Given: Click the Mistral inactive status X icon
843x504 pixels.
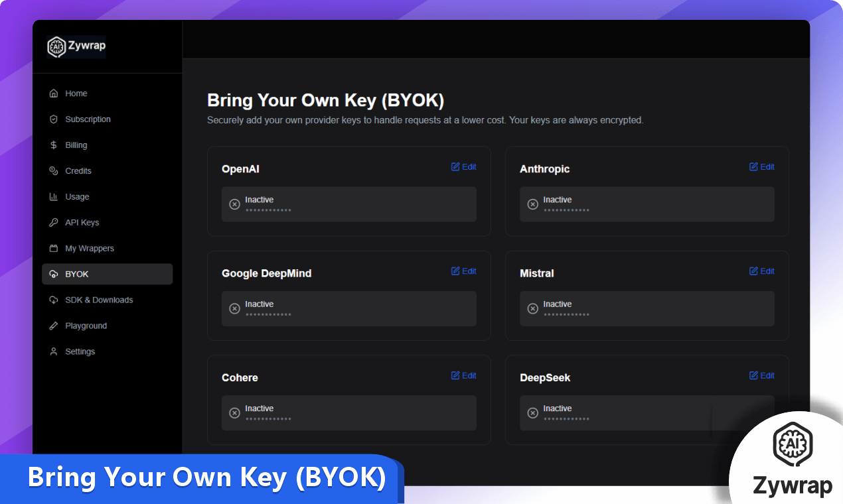Looking at the screenshot, I should pos(532,308).
